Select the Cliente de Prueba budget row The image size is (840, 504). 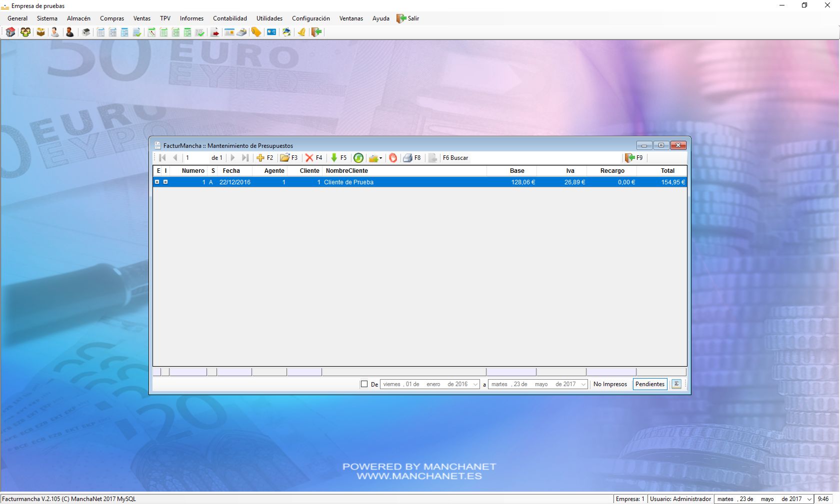[x=348, y=182]
